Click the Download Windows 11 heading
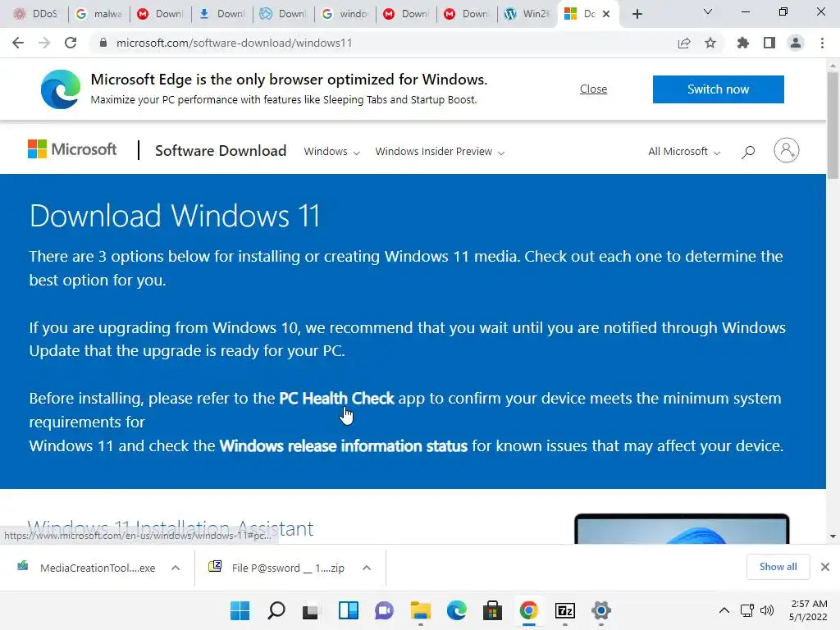Screen dimensions: 840x630 [x=175, y=216]
